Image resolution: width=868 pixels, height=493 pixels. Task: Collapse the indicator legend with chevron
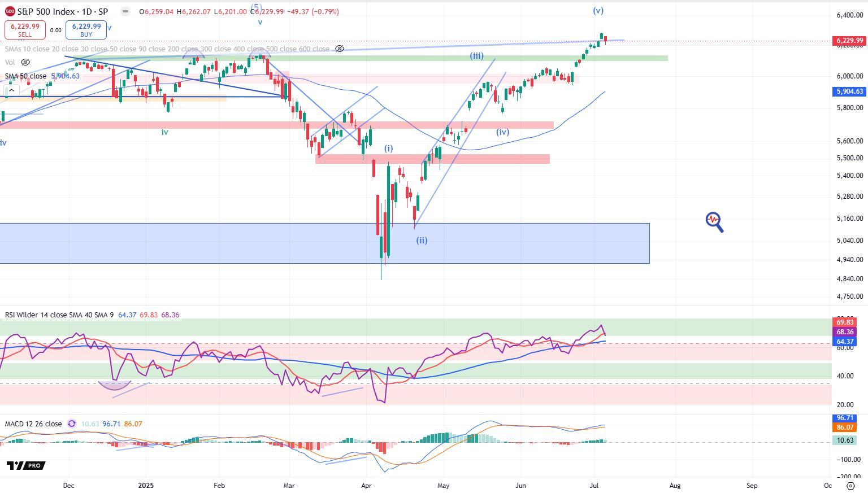[11, 90]
